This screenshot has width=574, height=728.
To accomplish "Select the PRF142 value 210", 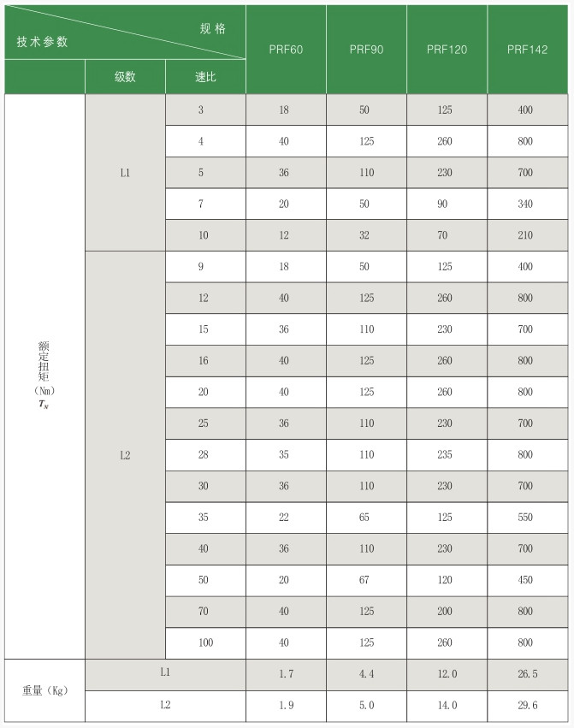I will coord(525,235).
